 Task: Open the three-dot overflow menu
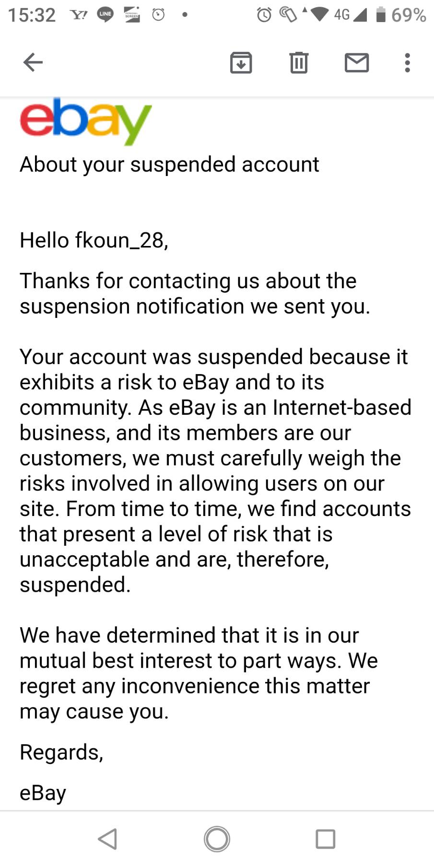pos(407,62)
